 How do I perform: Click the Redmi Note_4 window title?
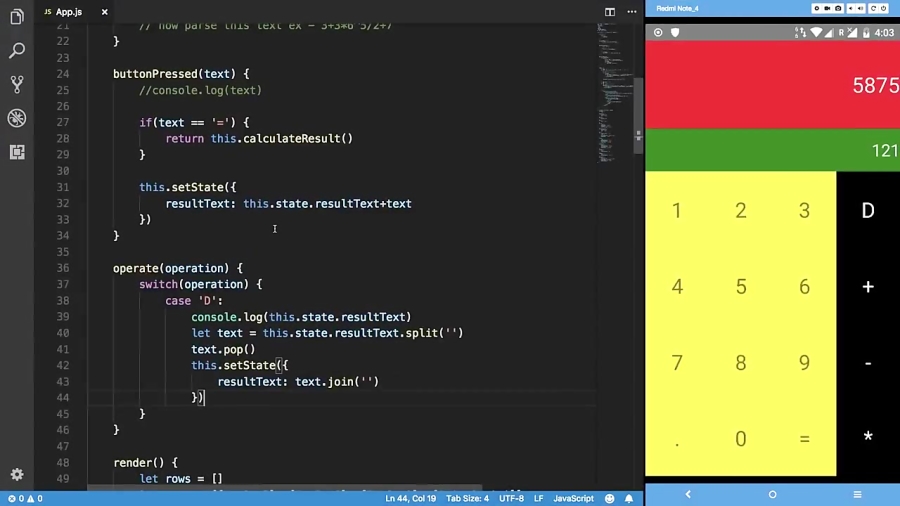coord(677,8)
